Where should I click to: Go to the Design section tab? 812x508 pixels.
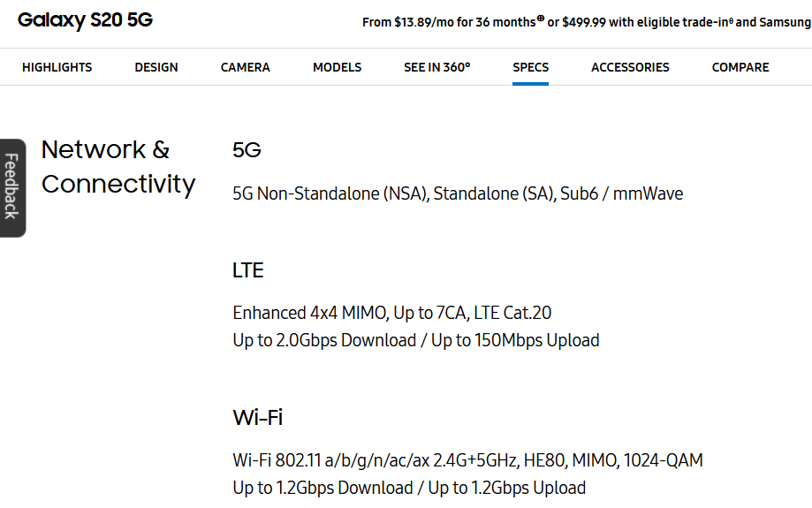click(156, 67)
